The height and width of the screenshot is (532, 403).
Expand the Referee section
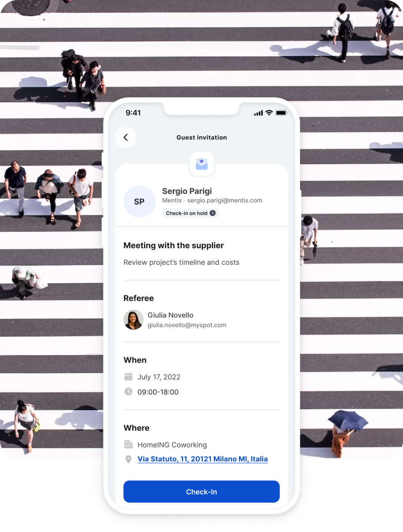[138, 298]
